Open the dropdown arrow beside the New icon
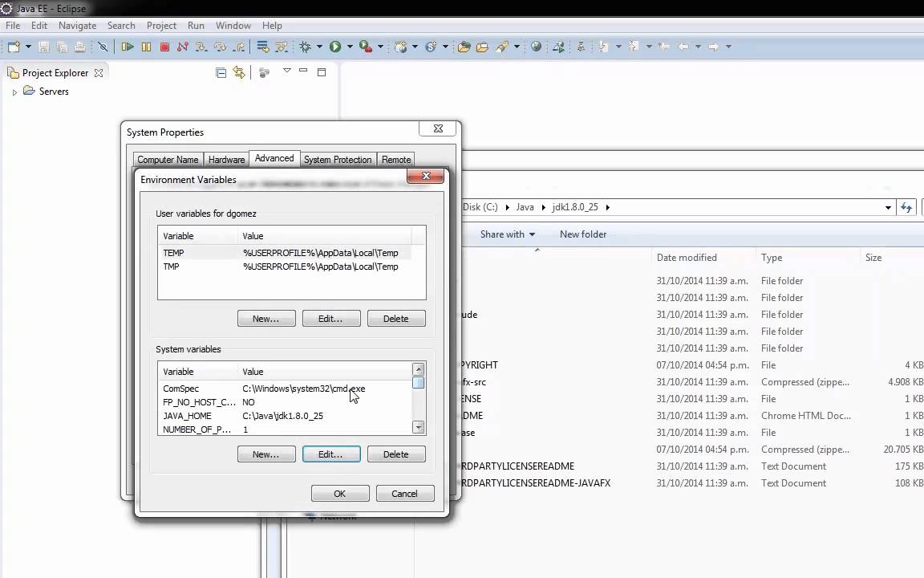924x578 pixels. (x=28, y=47)
